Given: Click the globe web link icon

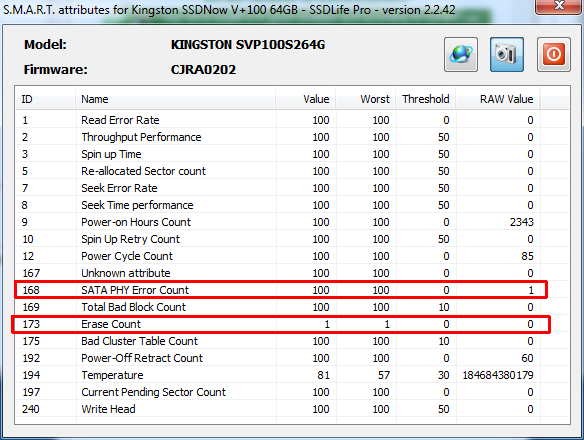Looking at the screenshot, I should pos(461,54).
